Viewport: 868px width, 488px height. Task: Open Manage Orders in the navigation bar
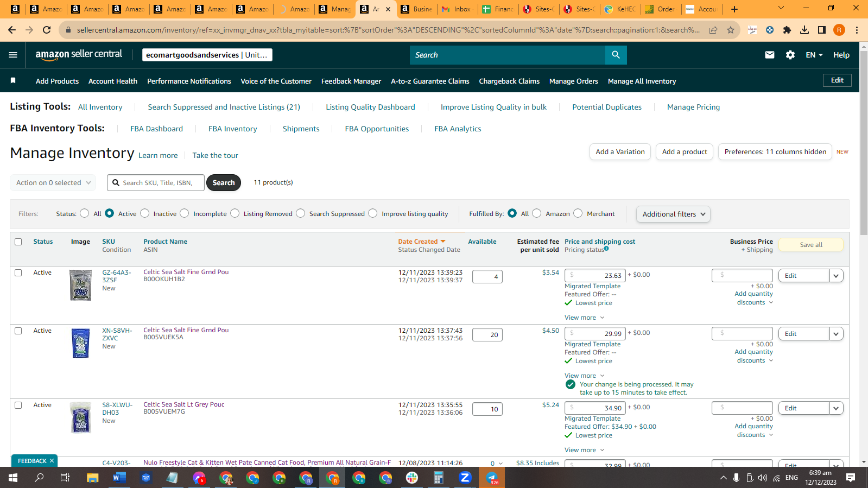point(573,81)
